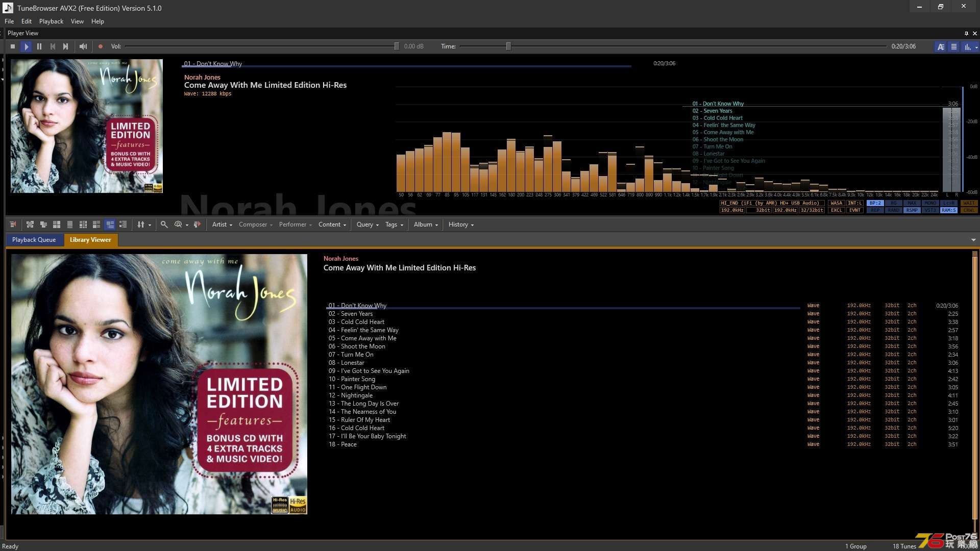Image resolution: width=980 pixels, height=551 pixels.
Task: Open the Tags dropdown
Action: point(394,224)
